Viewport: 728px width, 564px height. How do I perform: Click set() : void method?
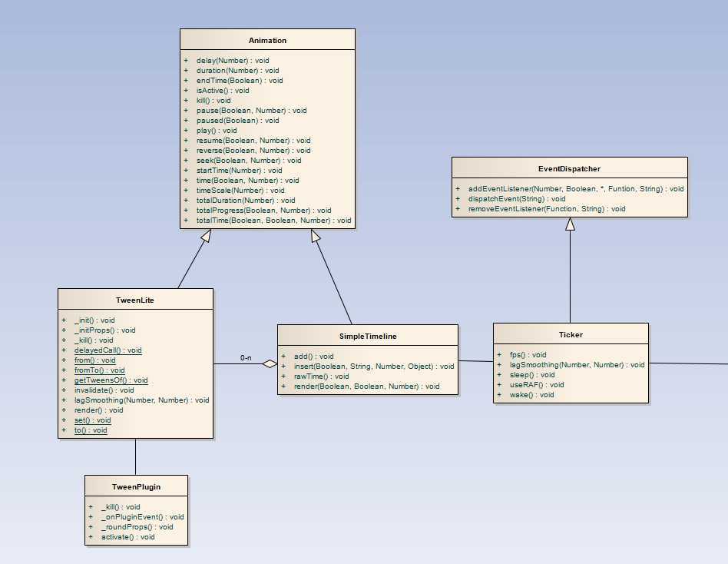[92, 420]
